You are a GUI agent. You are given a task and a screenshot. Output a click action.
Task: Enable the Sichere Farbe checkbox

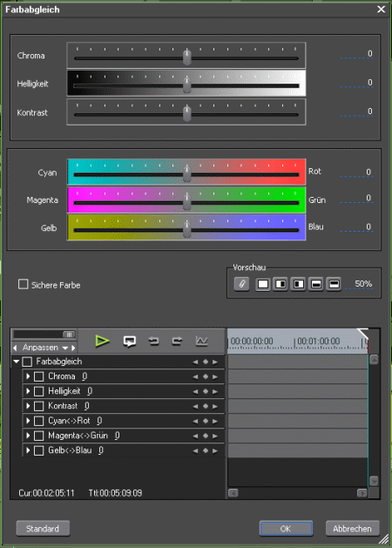(x=23, y=284)
